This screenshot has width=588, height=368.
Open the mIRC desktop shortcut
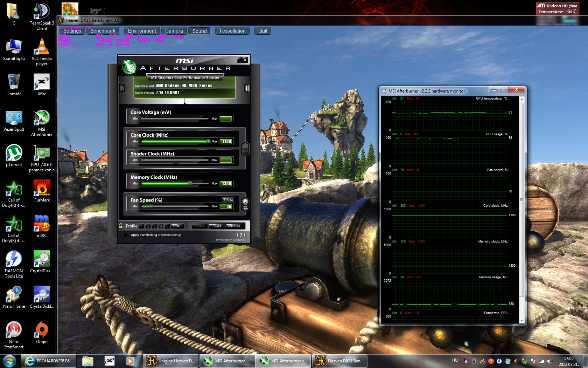(x=42, y=226)
